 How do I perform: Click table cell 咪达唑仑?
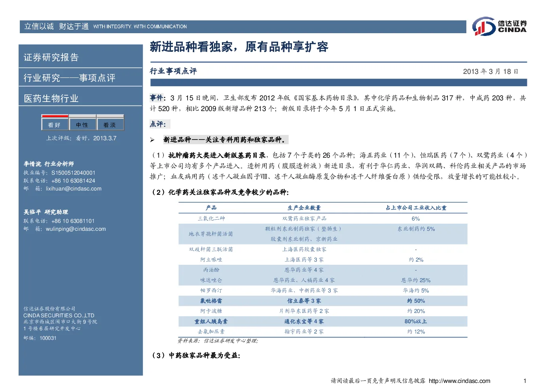point(211,280)
